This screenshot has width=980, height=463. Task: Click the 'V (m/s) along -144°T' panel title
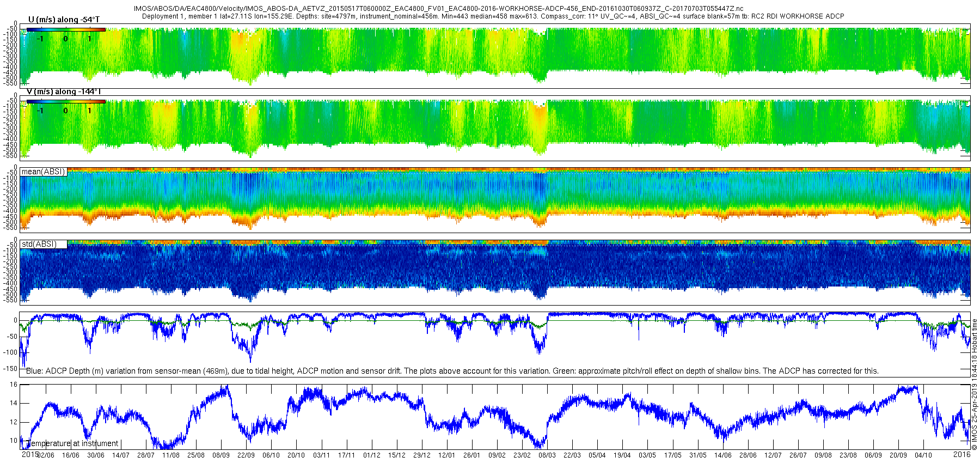64,92
